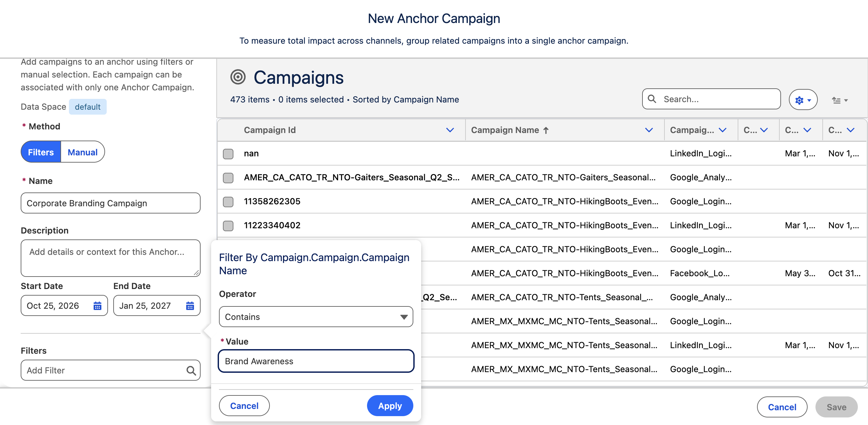Click the search magnifier in Campaigns search box
This screenshot has width=868, height=425.
[652, 99]
